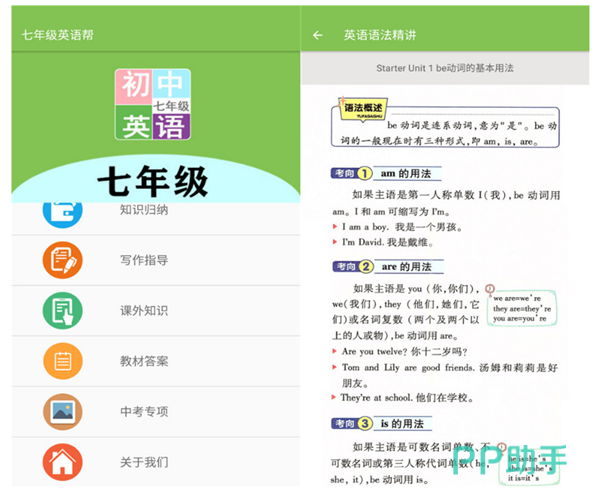
Task: Open the 知识归纳 menu item
Action: [x=144, y=210]
